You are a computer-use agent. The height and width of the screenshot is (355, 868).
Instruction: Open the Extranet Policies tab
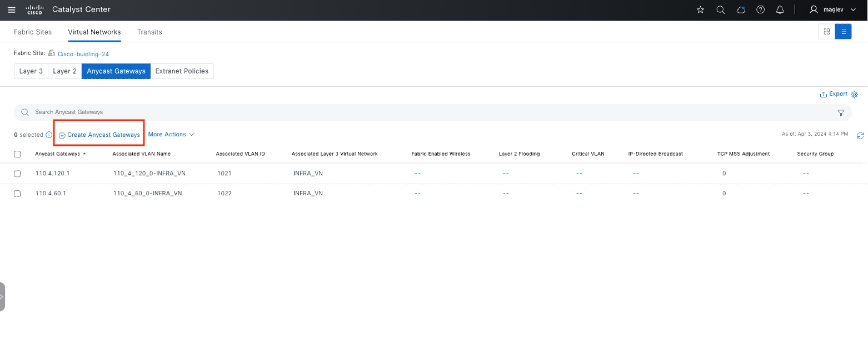pos(182,71)
